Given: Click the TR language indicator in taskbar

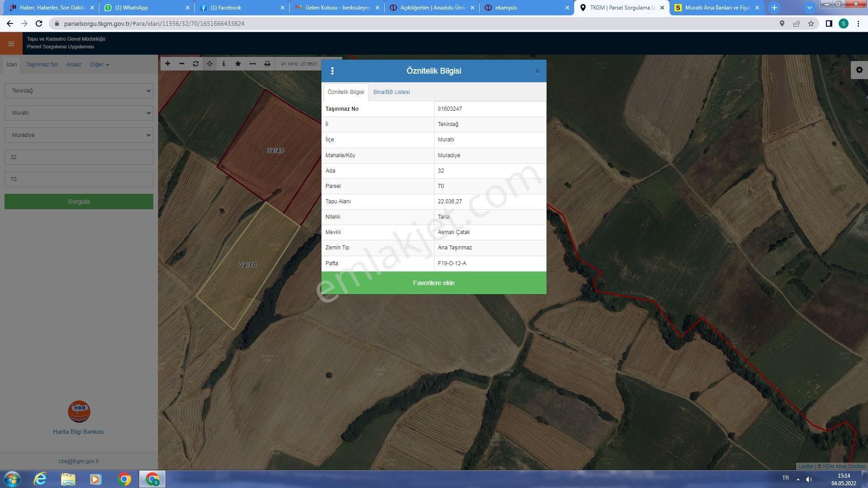Looking at the screenshot, I should [786, 478].
